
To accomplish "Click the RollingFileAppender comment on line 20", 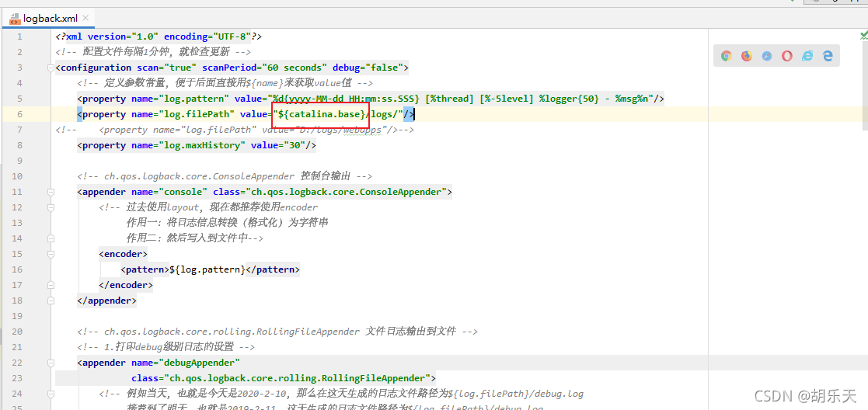I will click(277, 331).
